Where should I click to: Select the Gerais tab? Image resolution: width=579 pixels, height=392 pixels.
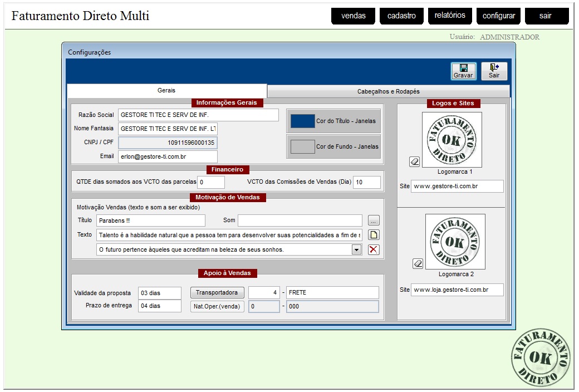click(166, 90)
